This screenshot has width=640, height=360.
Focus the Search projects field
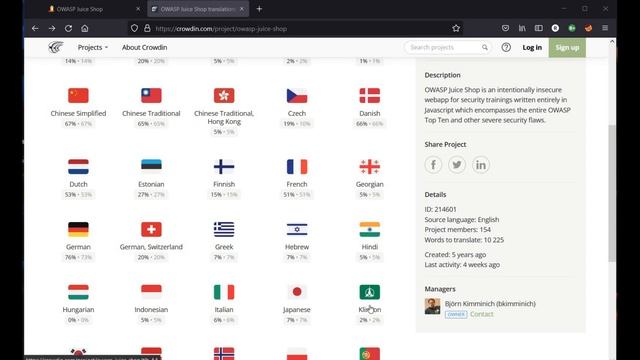click(447, 47)
